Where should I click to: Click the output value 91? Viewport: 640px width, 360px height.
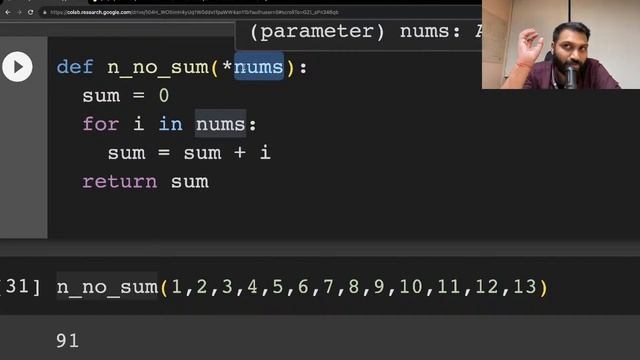(x=68, y=341)
